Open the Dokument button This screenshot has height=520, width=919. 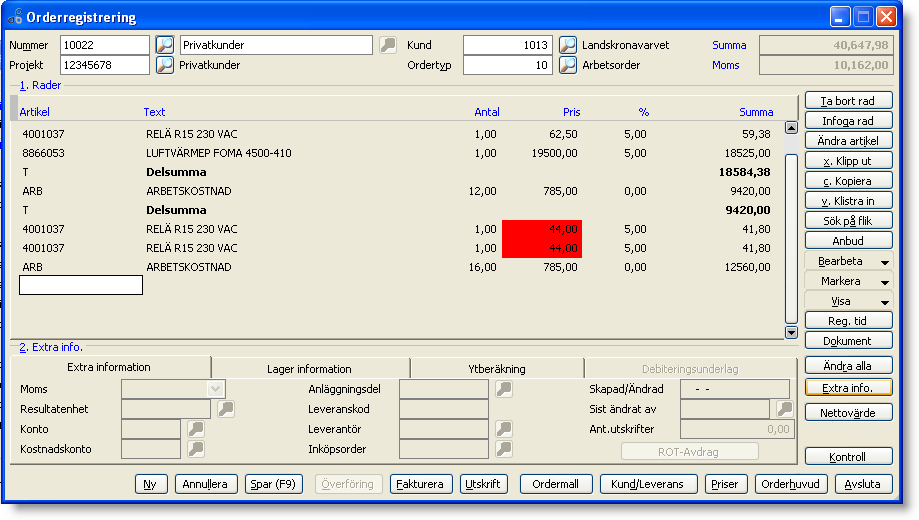849,341
